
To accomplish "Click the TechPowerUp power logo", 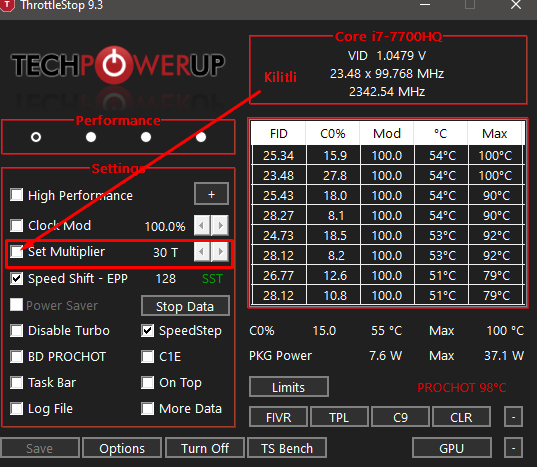I will click(114, 64).
